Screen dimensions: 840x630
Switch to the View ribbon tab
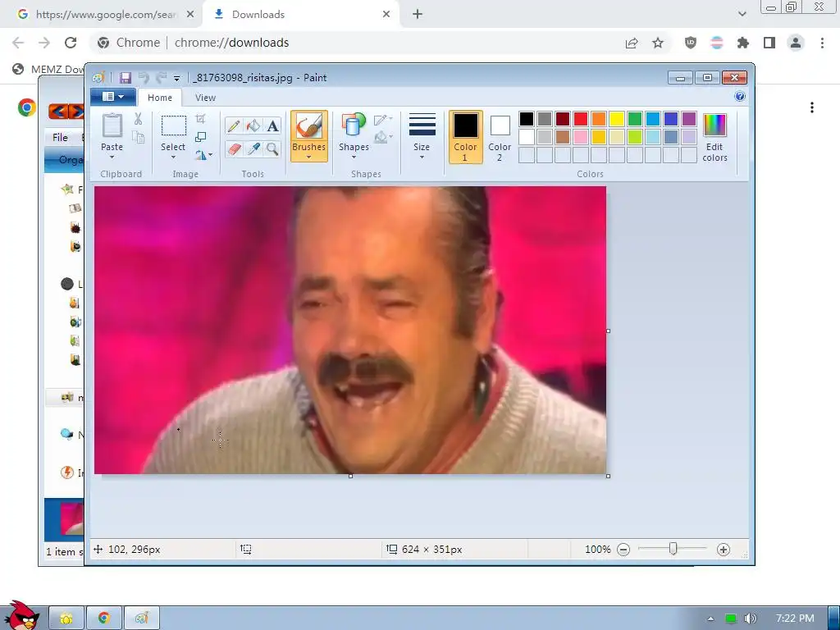205,98
